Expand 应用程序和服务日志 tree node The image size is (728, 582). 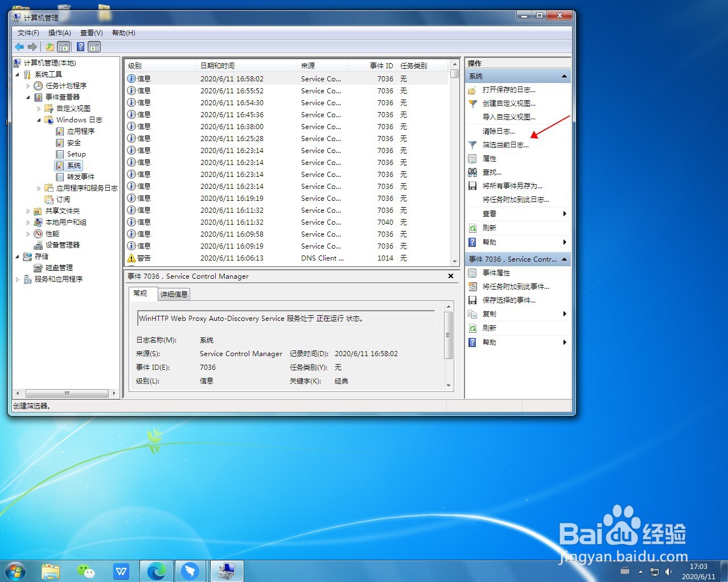pyautogui.click(x=39, y=188)
